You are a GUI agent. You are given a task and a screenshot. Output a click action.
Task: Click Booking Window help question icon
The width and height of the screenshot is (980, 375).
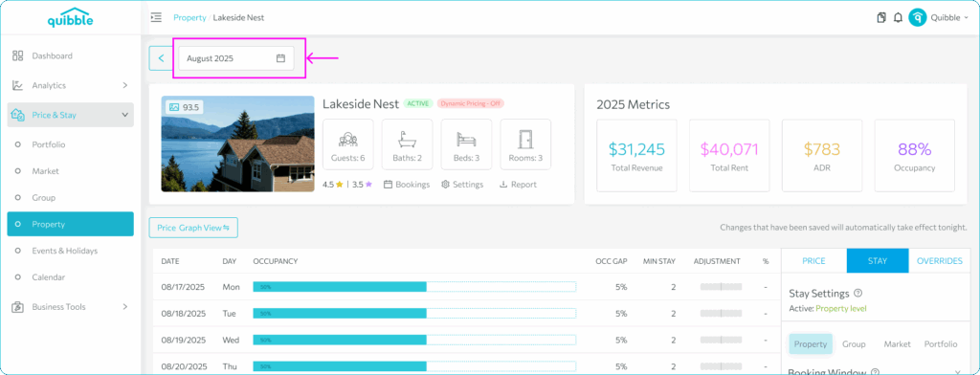[x=875, y=372]
